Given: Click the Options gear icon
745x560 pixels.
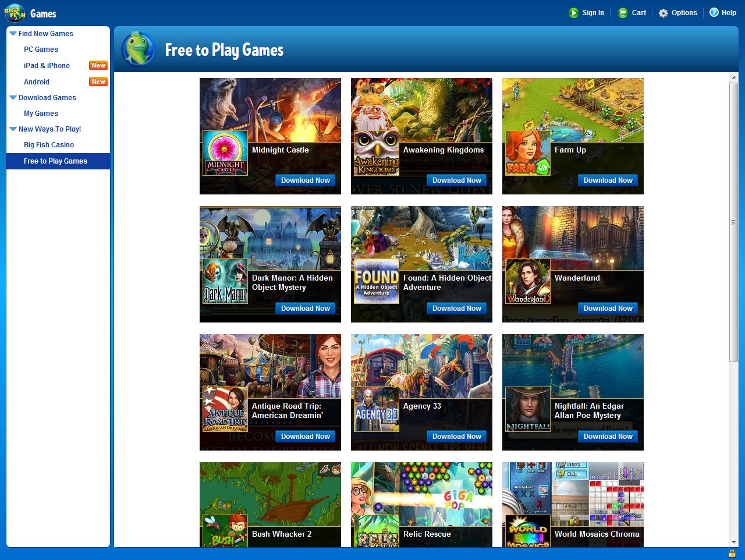Looking at the screenshot, I should coord(664,13).
